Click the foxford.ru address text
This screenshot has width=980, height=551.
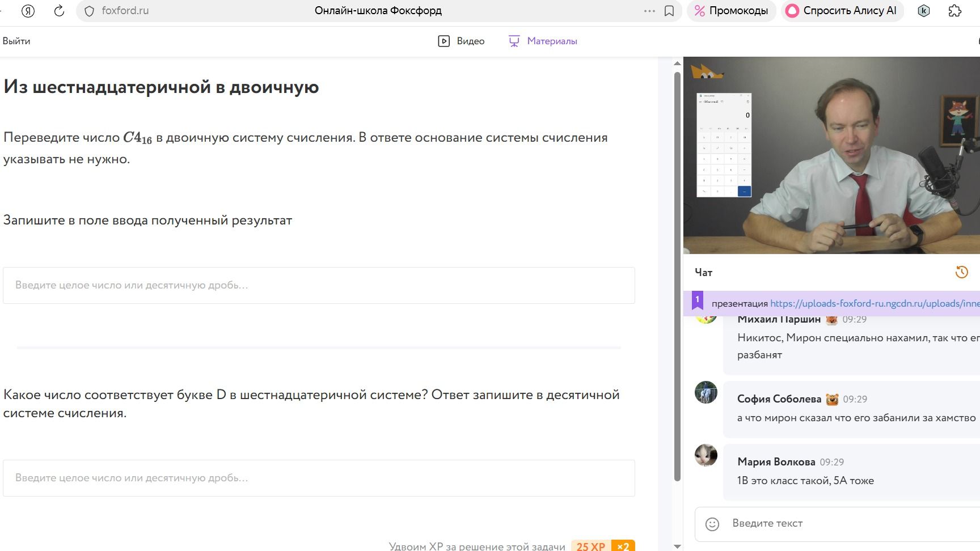(x=125, y=10)
